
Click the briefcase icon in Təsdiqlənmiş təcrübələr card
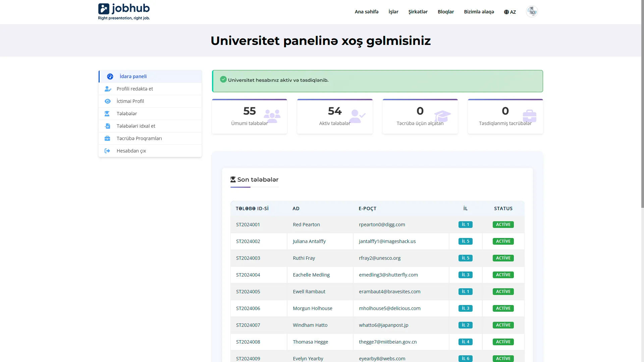(x=530, y=116)
